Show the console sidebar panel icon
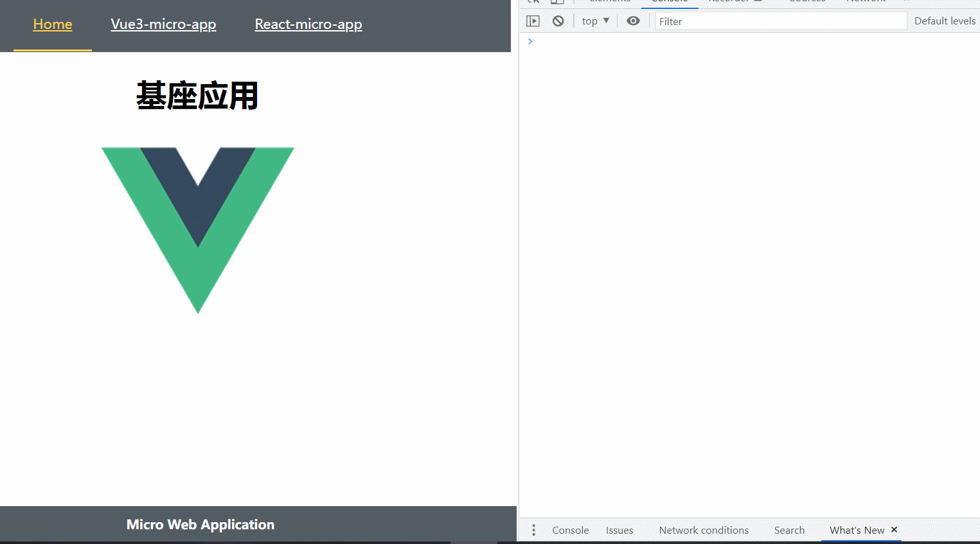980x544 pixels. [533, 21]
